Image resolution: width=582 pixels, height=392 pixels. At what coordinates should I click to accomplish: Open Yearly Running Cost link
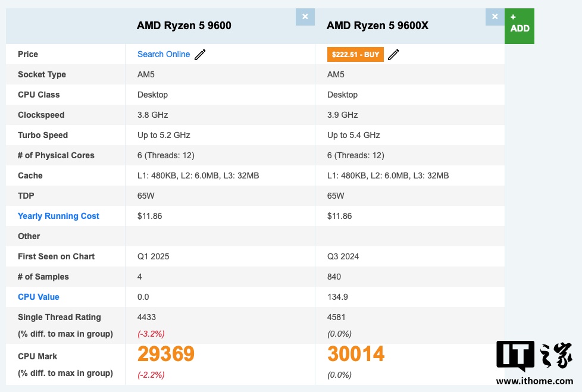click(58, 216)
